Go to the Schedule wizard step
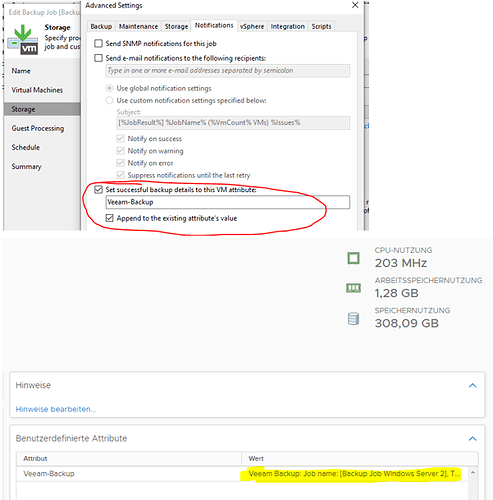The image size is (493, 500). click(x=26, y=147)
